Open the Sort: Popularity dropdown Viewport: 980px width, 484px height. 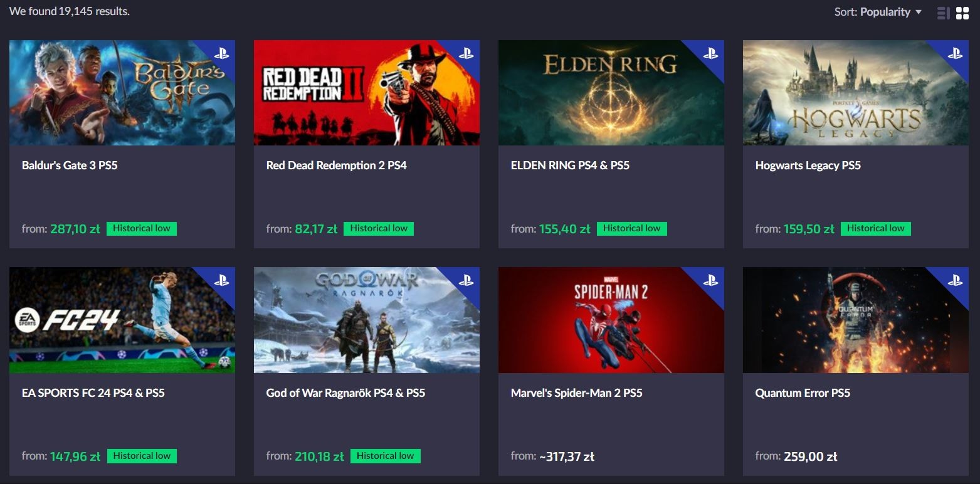click(x=878, y=12)
